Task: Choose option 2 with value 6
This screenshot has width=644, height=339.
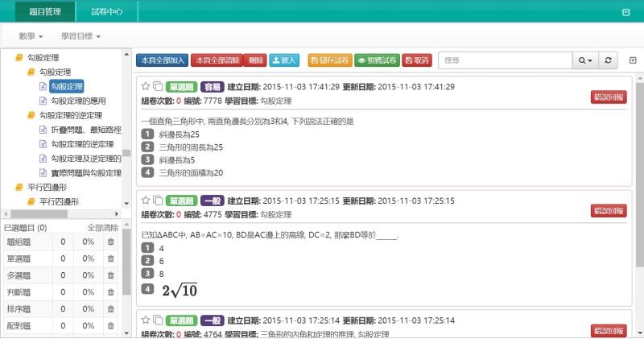Action: point(147,261)
